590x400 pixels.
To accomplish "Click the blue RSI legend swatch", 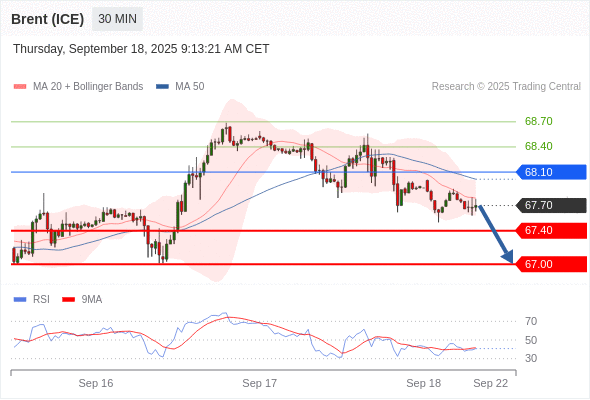I will (20, 300).
